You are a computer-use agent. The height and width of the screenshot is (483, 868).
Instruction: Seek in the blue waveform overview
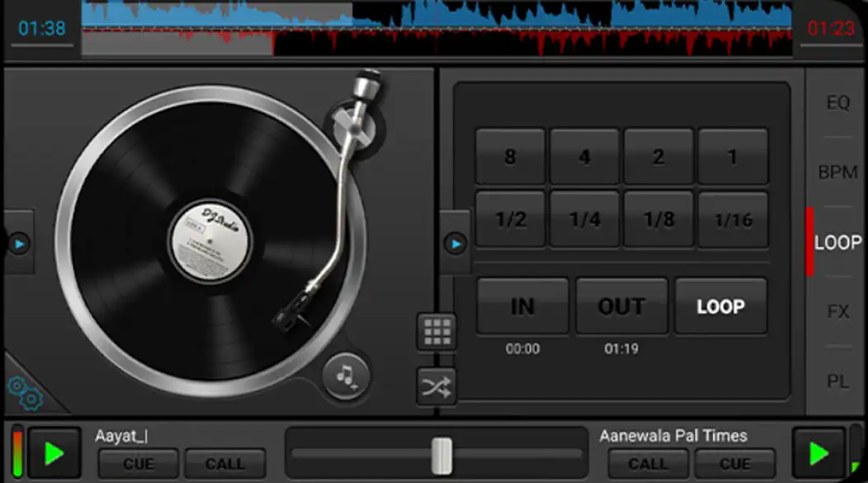pos(436,14)
